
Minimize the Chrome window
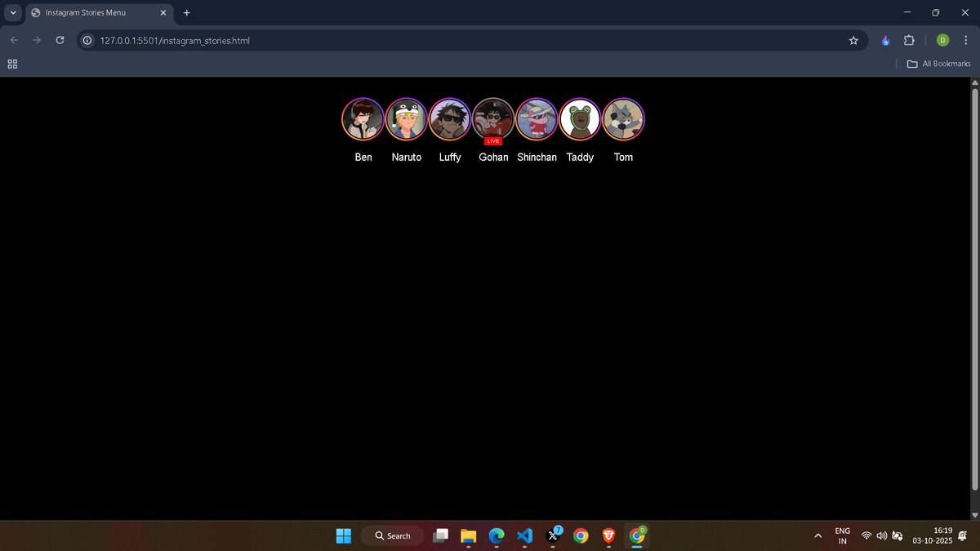906,12
